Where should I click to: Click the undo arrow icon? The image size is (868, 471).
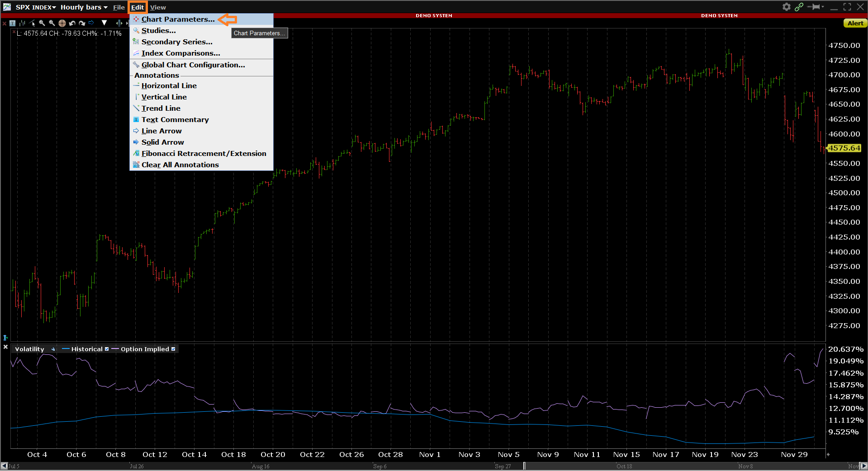pos(72,23)
